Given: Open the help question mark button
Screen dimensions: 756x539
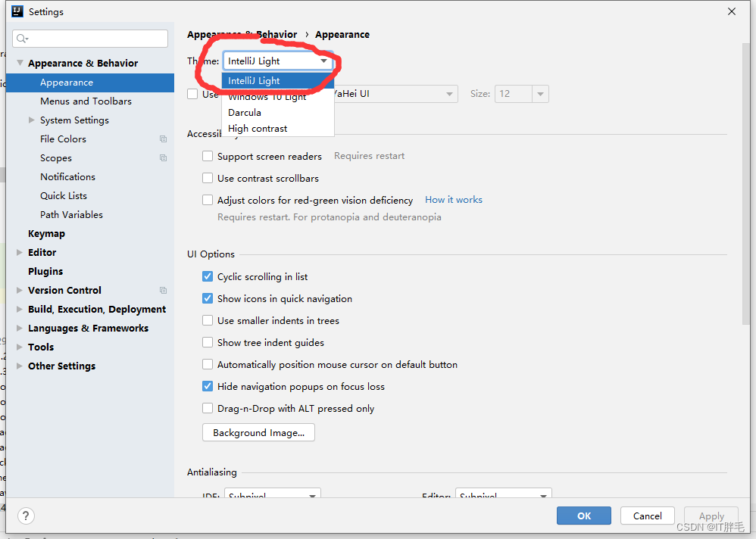Looking at the screenshot, I should coord(26,516).
